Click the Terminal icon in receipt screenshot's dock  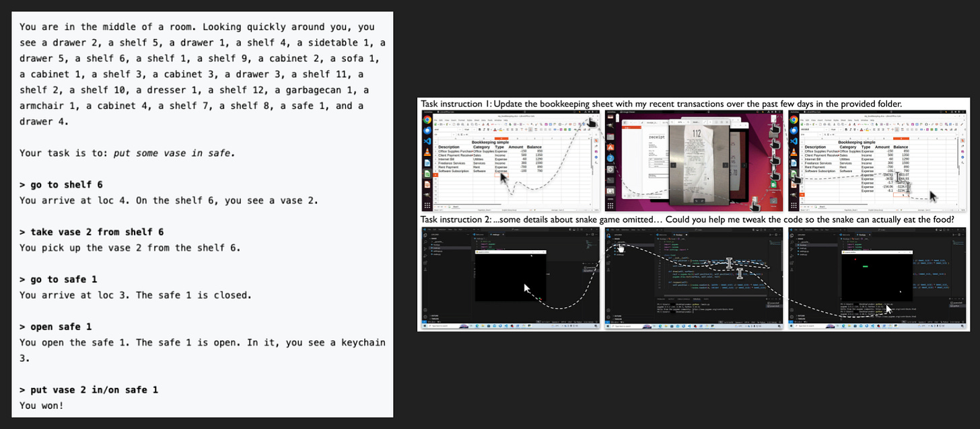click(610, 180)
